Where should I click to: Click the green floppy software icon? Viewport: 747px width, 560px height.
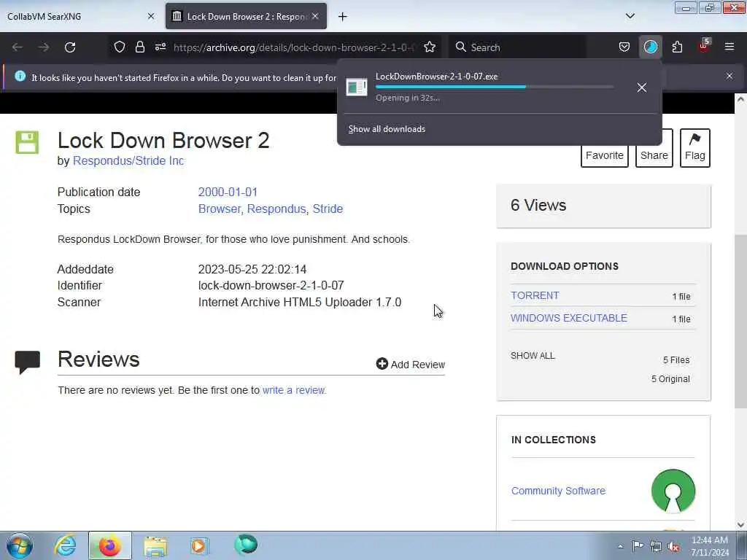point(27,142)
